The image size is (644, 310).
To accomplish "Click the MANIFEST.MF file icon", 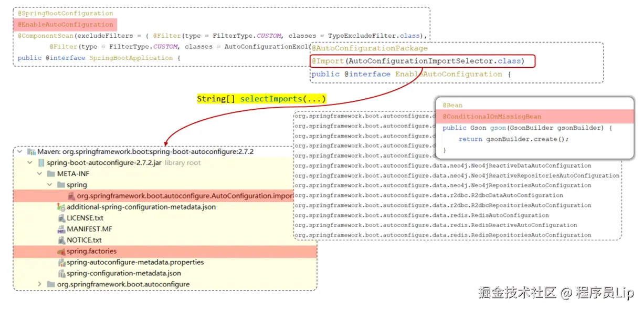I will tap(61, 229).
